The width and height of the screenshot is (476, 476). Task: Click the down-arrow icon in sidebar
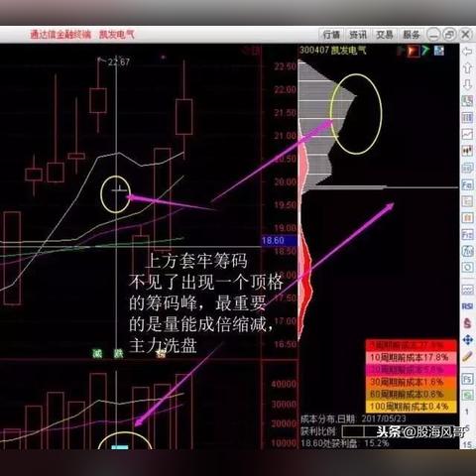[467, 84]
